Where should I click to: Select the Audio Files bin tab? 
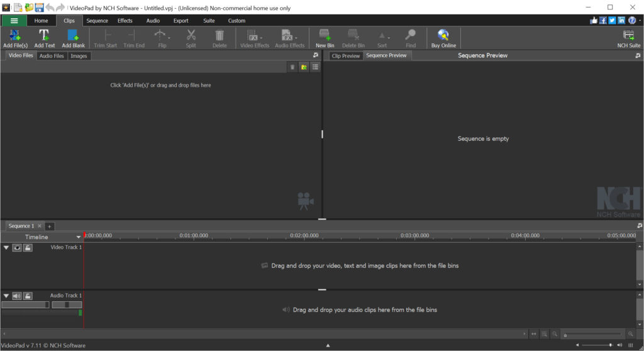click(52, 56)
